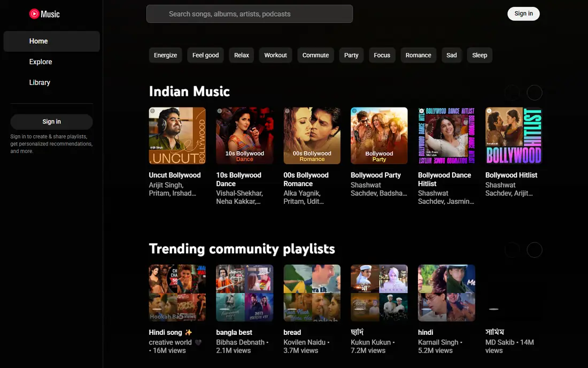Viewport: 588px width, 368px height.
Task: Click the Bollywood Dance Hitlist title link
Action: [444, 179]
